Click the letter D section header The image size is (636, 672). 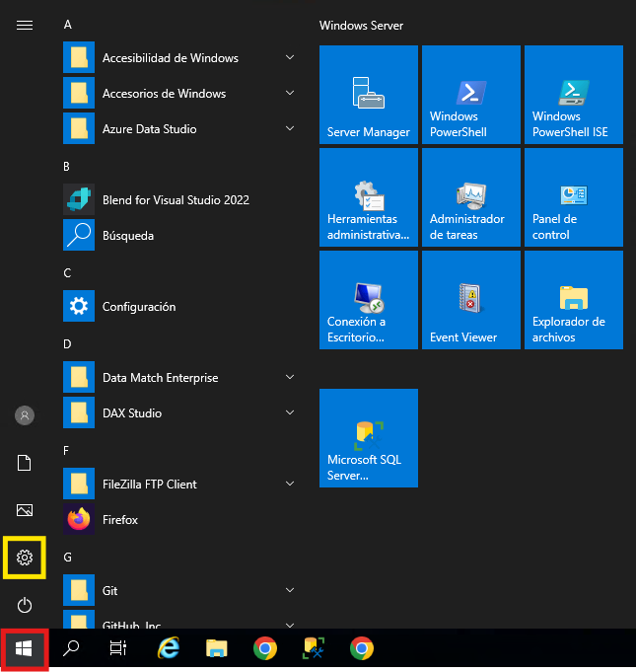tap(67, 344)
